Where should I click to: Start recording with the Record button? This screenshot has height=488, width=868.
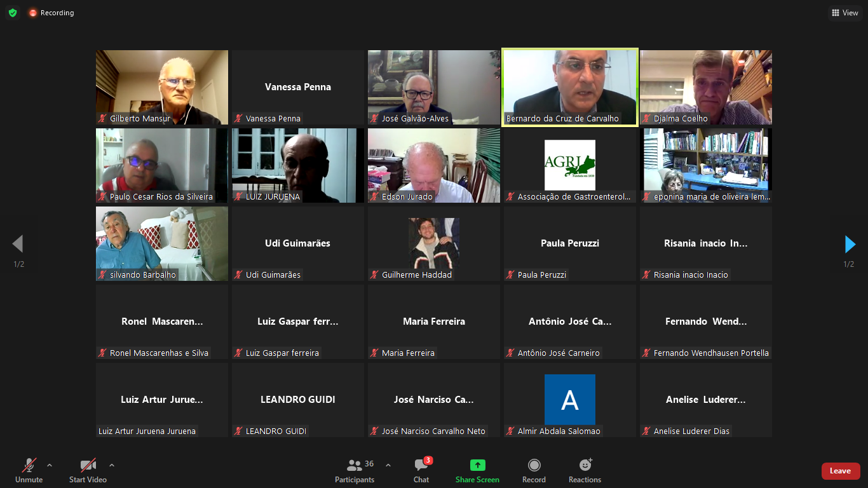534,471
